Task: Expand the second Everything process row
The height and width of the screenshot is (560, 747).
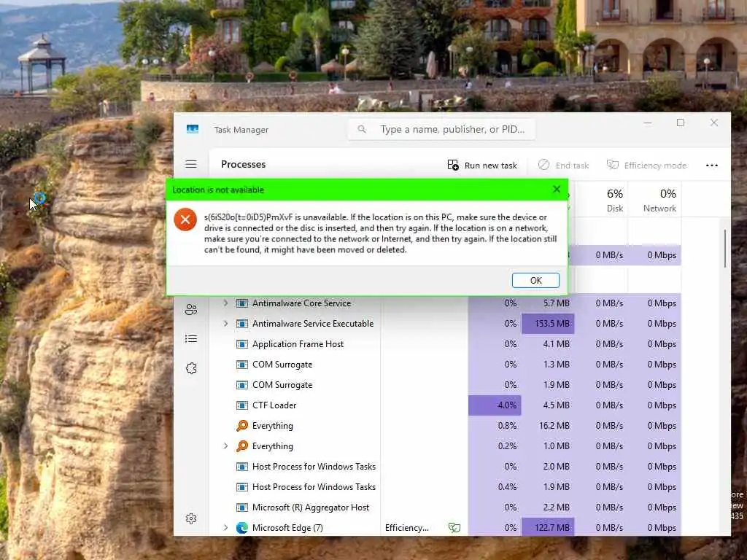Action: [226, 446]
